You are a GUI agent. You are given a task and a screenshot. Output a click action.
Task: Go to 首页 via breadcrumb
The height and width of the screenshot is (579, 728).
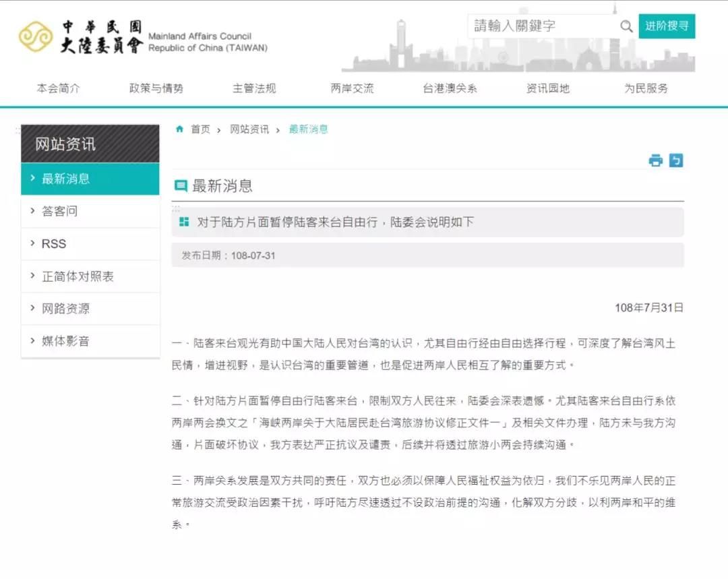tap(201, 129)
